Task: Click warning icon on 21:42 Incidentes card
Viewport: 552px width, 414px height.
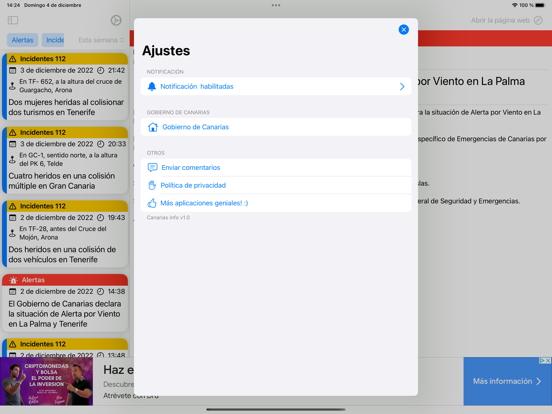Action: pyautogui.click(x=13, y=59)
